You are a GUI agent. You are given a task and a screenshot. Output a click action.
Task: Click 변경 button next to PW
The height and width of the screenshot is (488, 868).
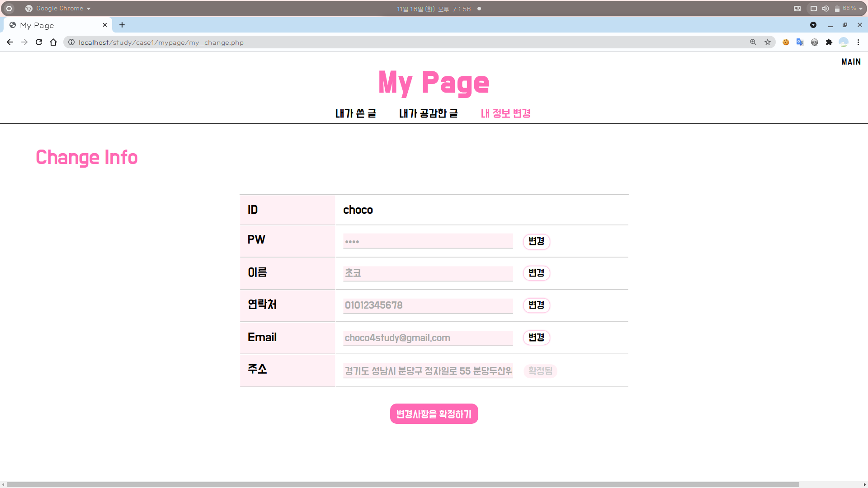point(536,241)
